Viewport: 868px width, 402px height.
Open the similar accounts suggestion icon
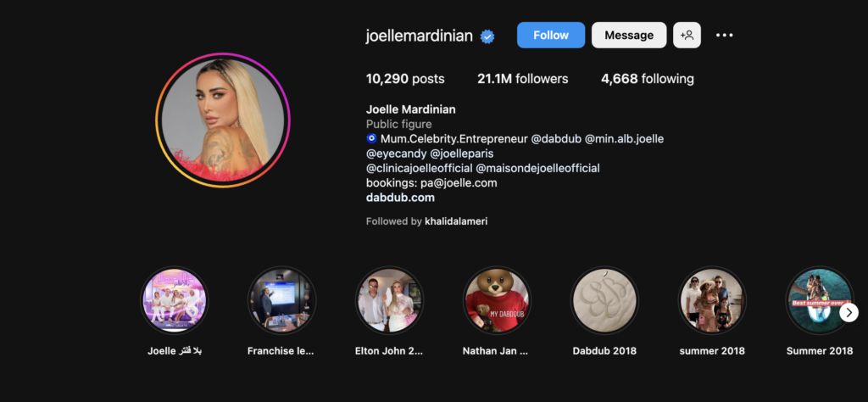tap(687, 36)
